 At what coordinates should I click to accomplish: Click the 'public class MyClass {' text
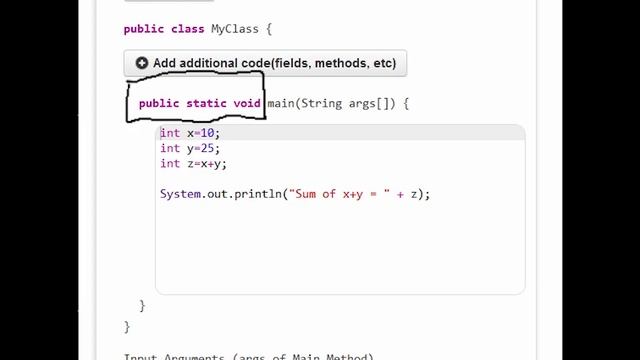point(198,29)
